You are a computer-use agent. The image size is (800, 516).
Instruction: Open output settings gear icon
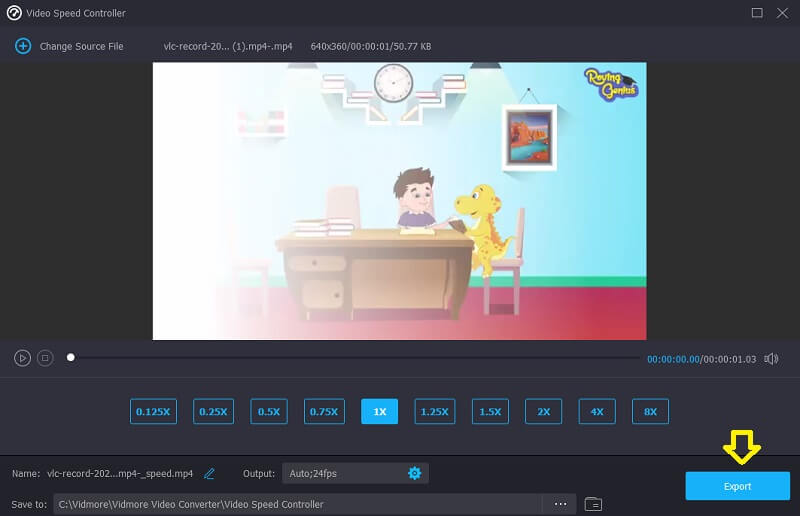point(414,473)
